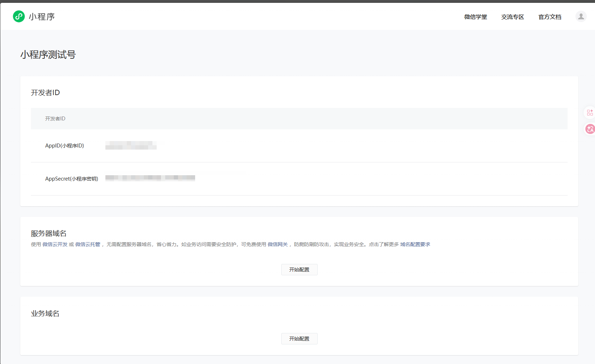
Task: Follow the 微信云开发 link
Action: click(55, 244)
